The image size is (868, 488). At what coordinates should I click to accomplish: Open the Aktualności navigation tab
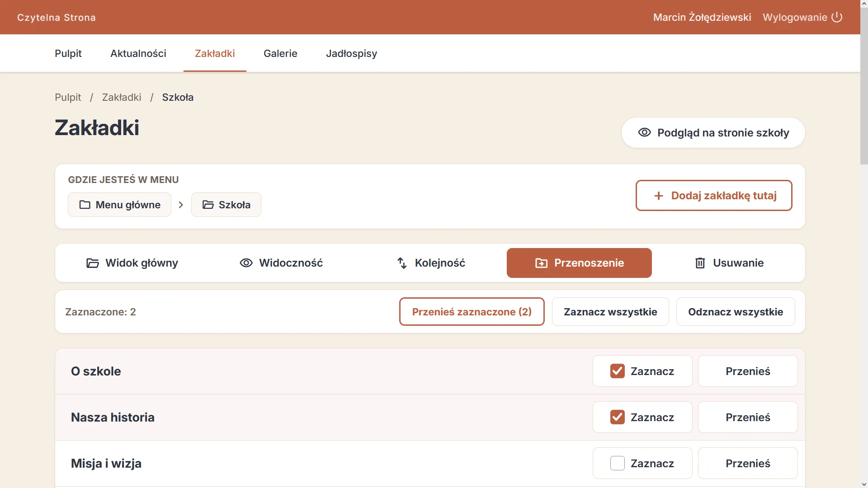[138, 53]
